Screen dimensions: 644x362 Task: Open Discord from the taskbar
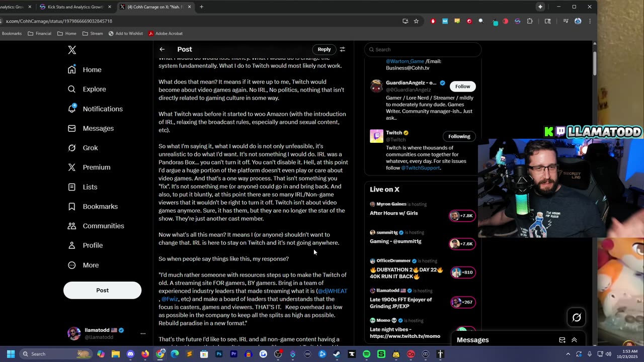click(131, 354)
